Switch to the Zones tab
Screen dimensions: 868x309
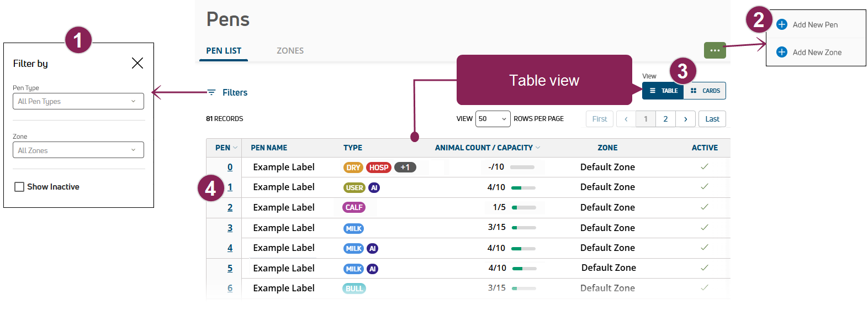290,50
